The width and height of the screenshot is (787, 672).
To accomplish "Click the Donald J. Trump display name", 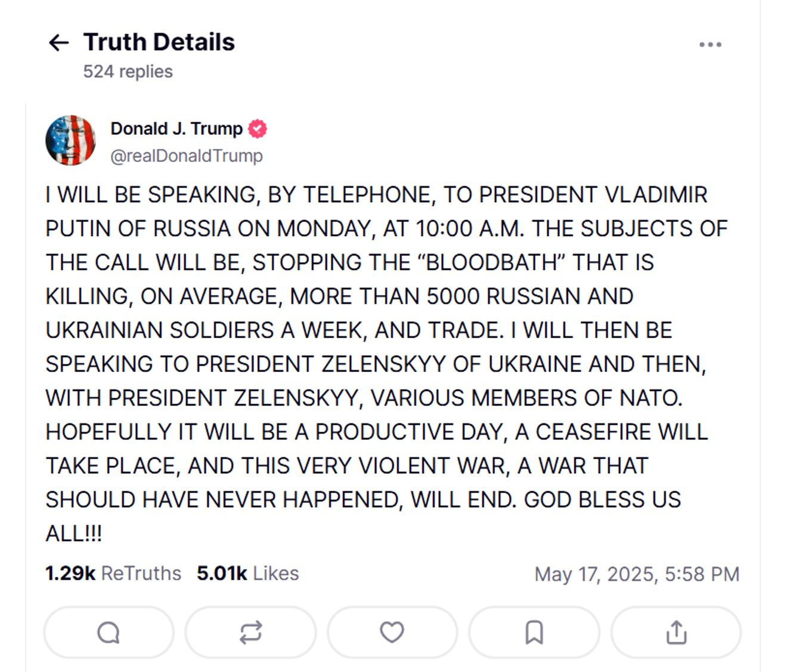I will click(x=176, y=129).
